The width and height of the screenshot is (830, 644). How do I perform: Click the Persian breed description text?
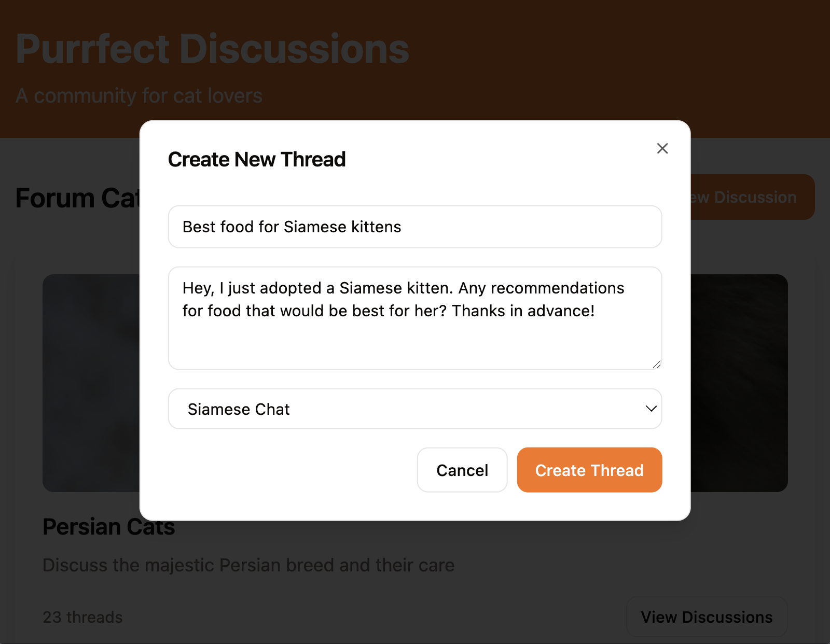click(x=248, y=565)
